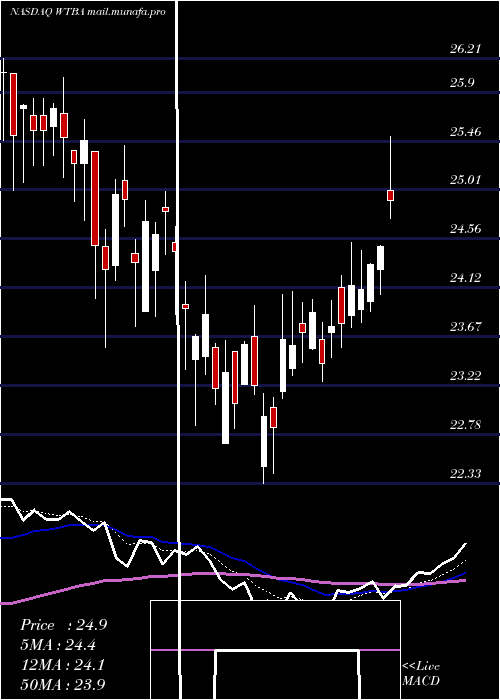Viewport: 500px width, 700px height.
Task: Click the 23.22 price level label
Action: (x=465, y=375)
